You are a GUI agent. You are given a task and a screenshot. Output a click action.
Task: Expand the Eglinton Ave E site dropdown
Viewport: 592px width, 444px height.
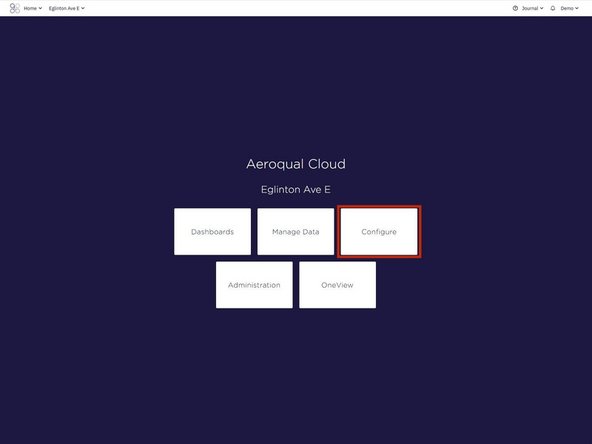click(67, 8)
